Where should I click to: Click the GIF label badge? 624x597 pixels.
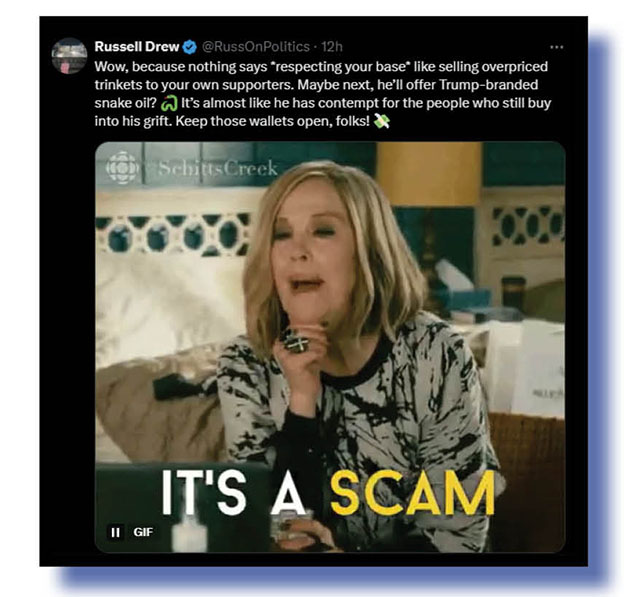(x=143, y=533)
